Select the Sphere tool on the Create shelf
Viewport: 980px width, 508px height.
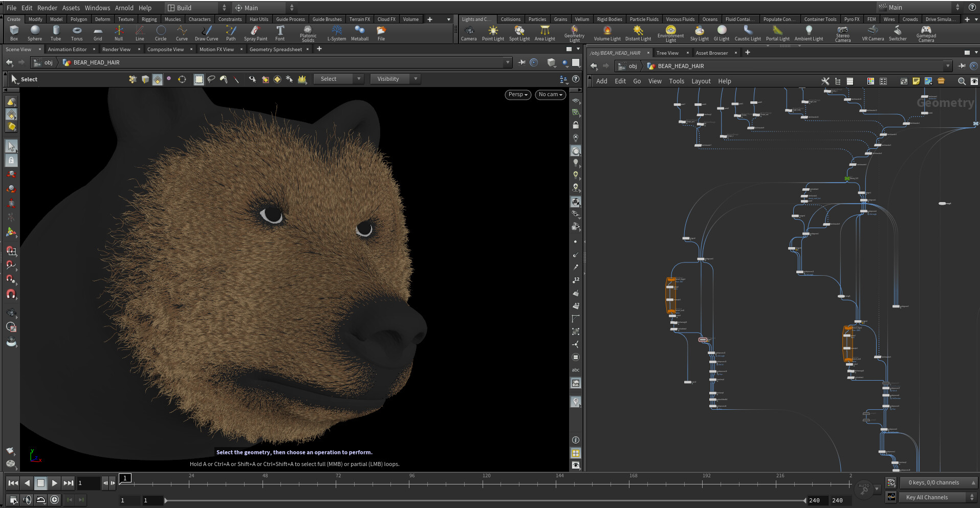click(x=35, y=32)
